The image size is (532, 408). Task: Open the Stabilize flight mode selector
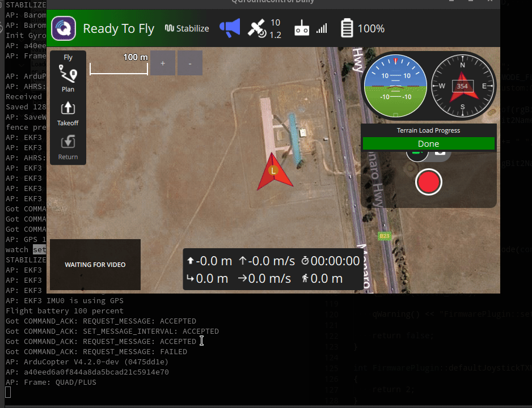point(187,28)
